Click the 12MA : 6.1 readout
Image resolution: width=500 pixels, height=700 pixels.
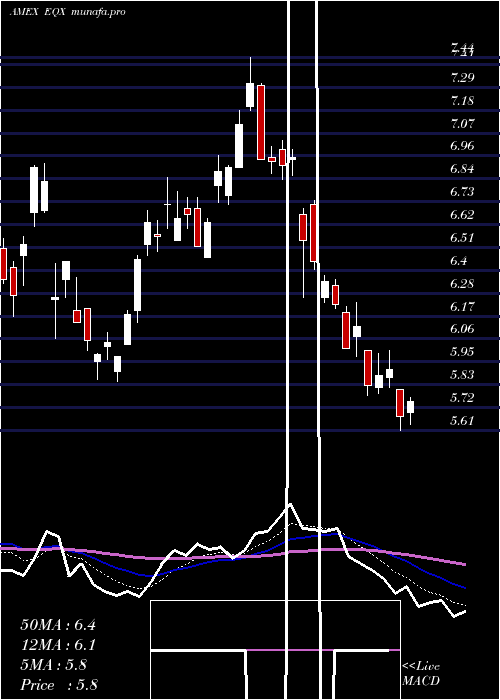pos(58,645)
